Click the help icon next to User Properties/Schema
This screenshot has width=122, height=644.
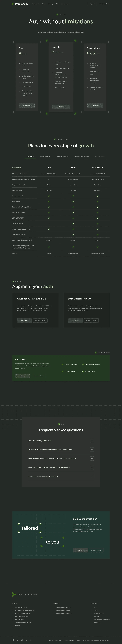click(x=31, y=240)
